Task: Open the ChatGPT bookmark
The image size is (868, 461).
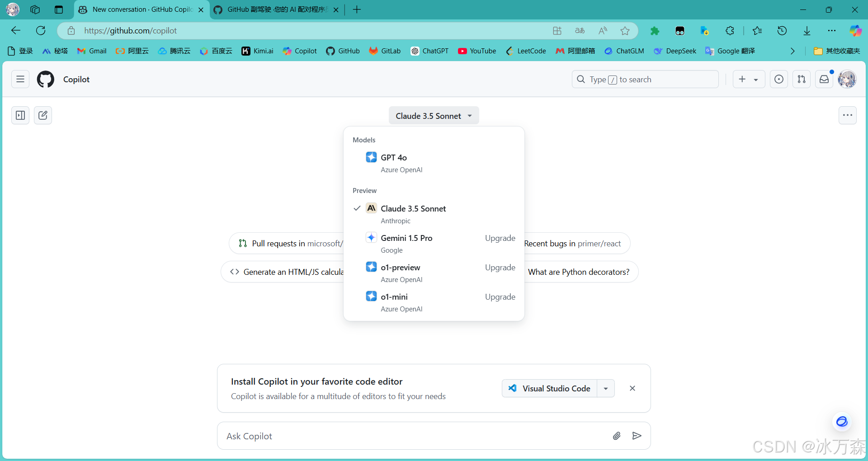Action: click(429, 51)
